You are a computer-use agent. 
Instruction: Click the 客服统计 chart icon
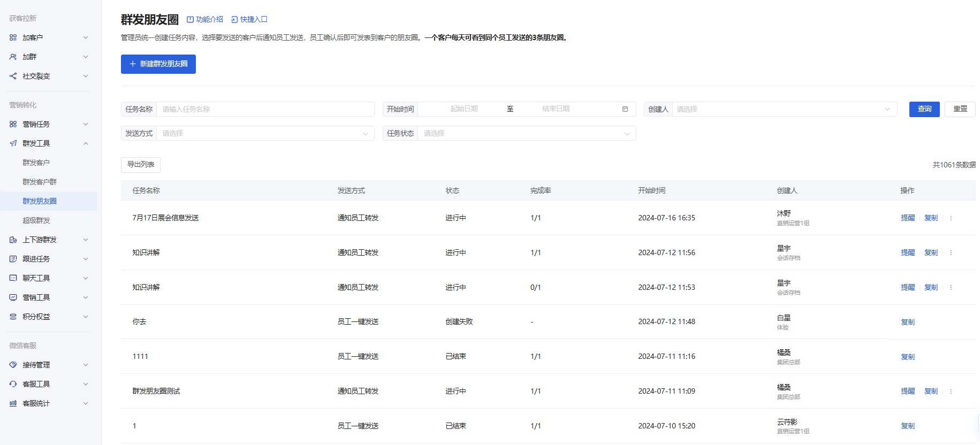(13, 403)
